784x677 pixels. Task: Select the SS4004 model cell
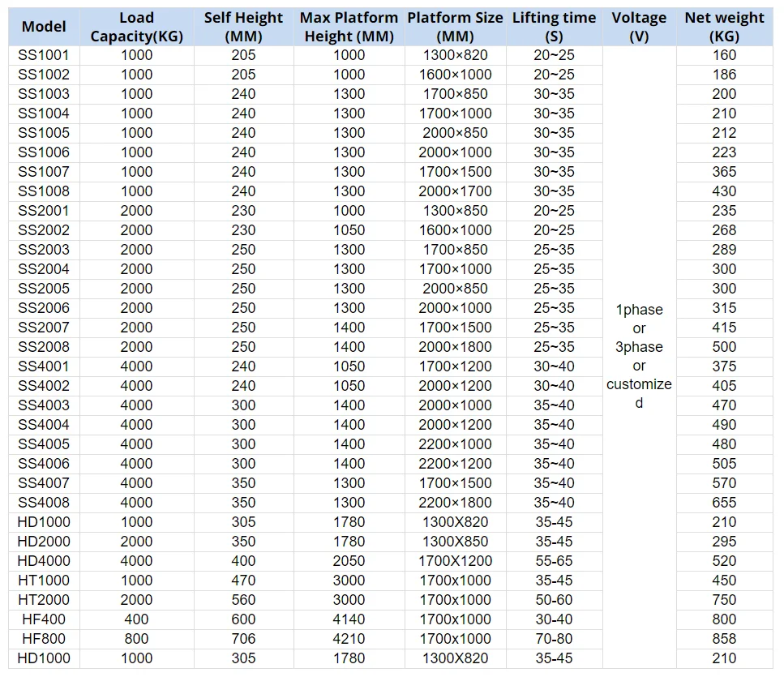pos(44,426)
